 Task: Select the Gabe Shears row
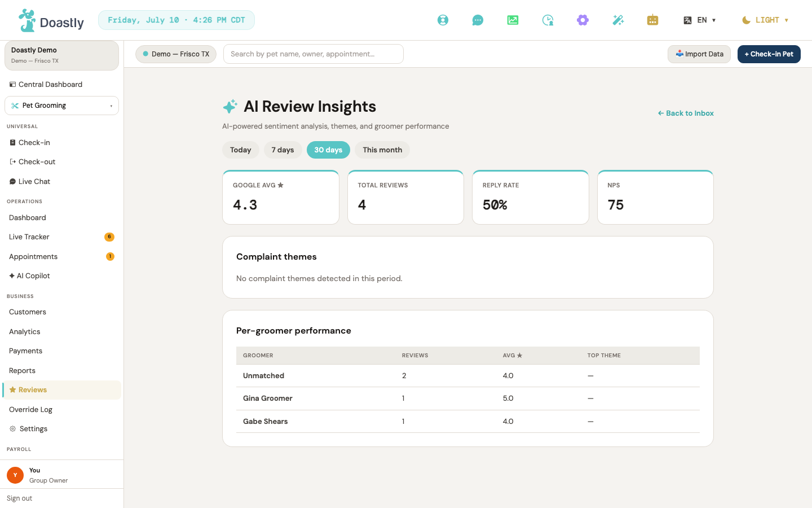point(468,422)
